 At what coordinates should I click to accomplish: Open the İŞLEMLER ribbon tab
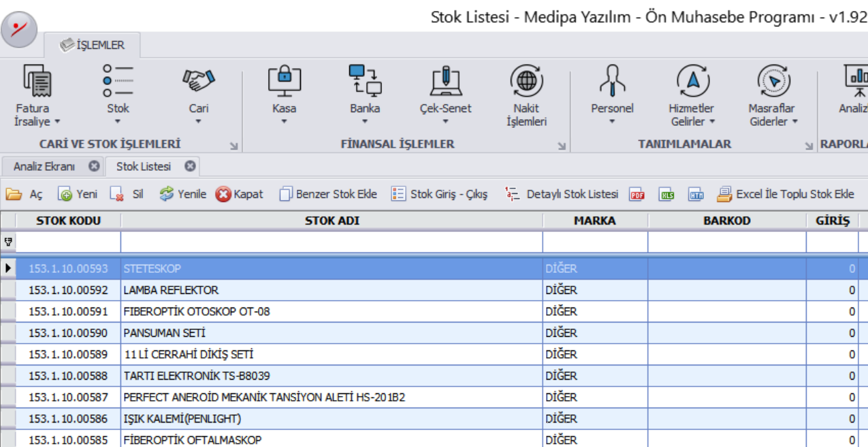coord(93,46)
